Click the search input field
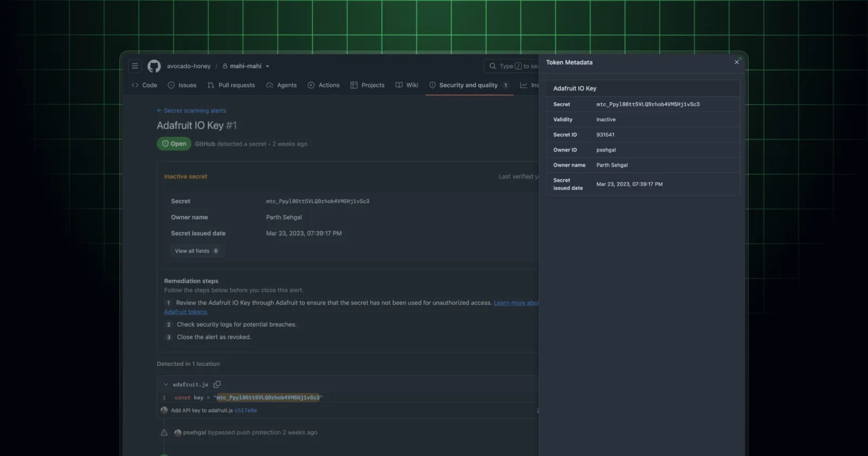Viewport: 868px width, 456px height. point(512,66)
